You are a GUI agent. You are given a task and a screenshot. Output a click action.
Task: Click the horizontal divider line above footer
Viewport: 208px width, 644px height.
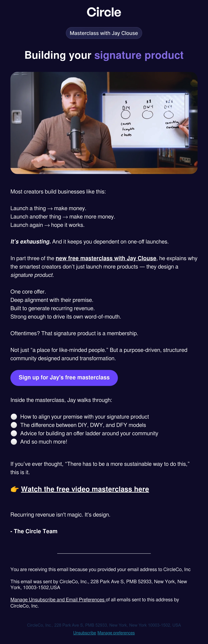point(104,553)
